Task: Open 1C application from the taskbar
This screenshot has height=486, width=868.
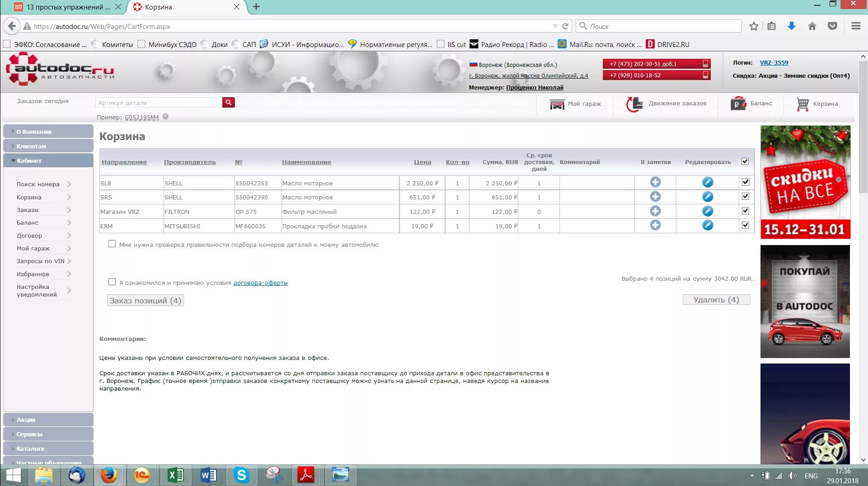Action: (142, 475)
